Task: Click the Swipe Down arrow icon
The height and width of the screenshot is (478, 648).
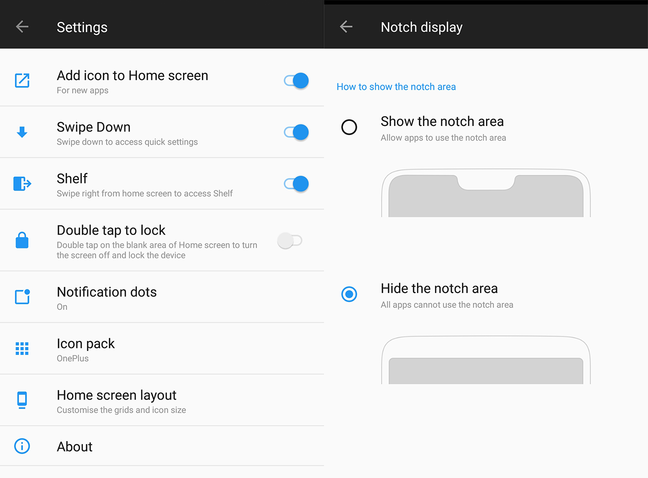Action: tap(22, 132)
